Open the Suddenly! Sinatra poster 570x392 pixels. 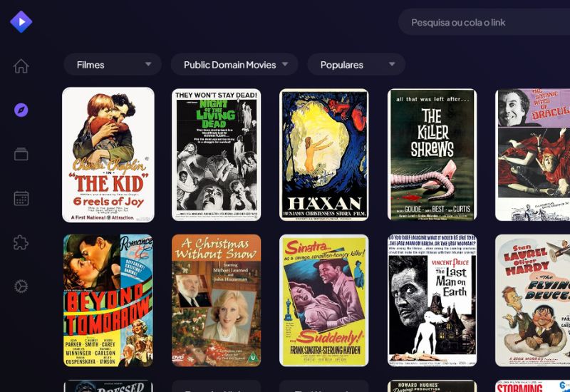(324, 300)
